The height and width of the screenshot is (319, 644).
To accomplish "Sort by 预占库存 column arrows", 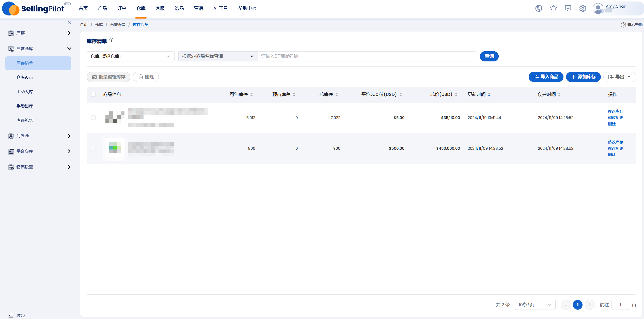I will [x=294, y=94].
